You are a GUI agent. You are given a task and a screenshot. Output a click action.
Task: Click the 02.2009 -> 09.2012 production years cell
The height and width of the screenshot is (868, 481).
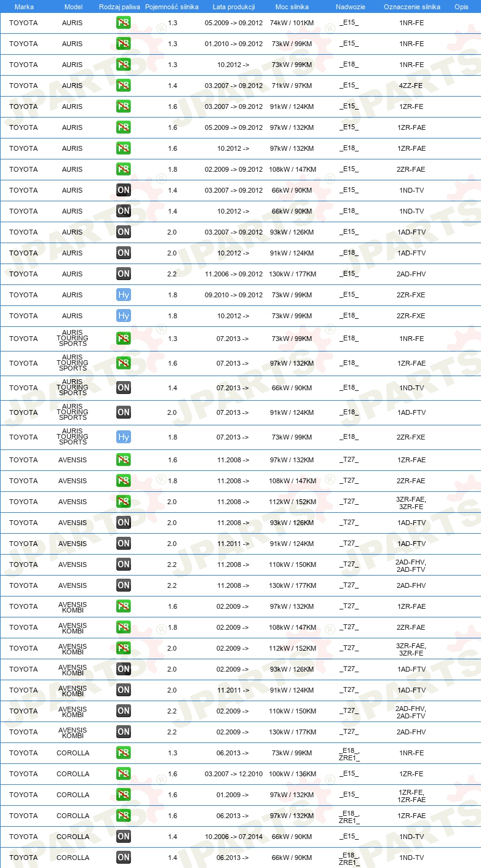click(234, 169)
